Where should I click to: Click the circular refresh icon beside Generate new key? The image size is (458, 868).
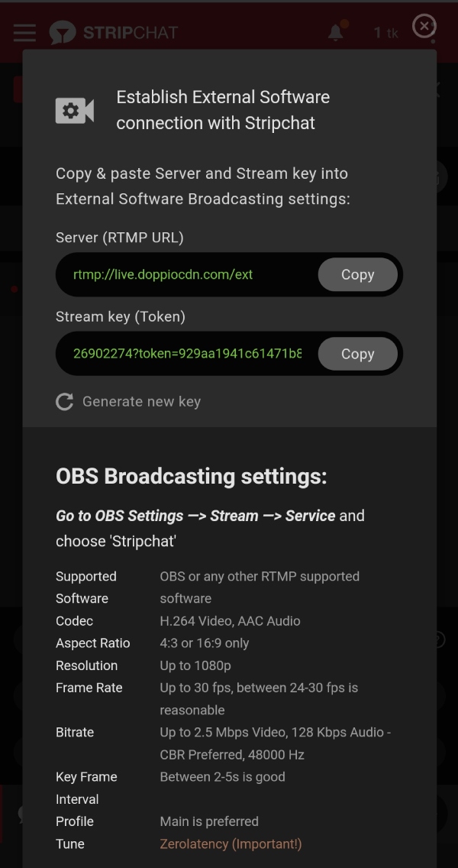(64, 401)
